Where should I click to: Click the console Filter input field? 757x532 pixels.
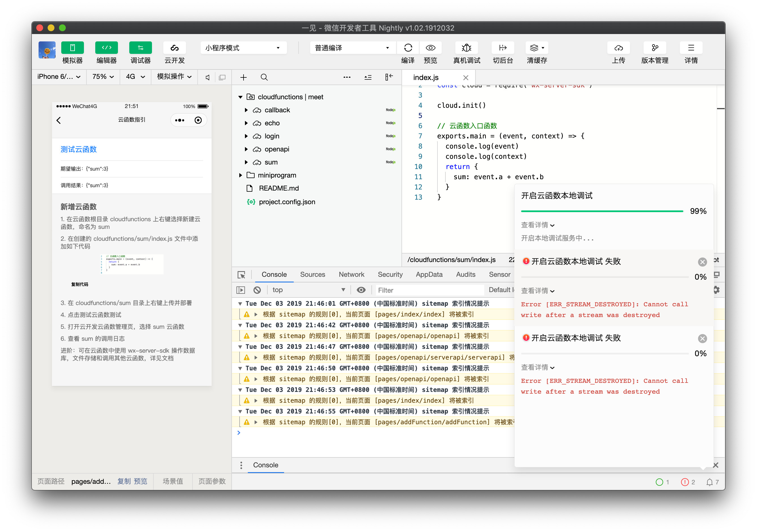point(430,290)
